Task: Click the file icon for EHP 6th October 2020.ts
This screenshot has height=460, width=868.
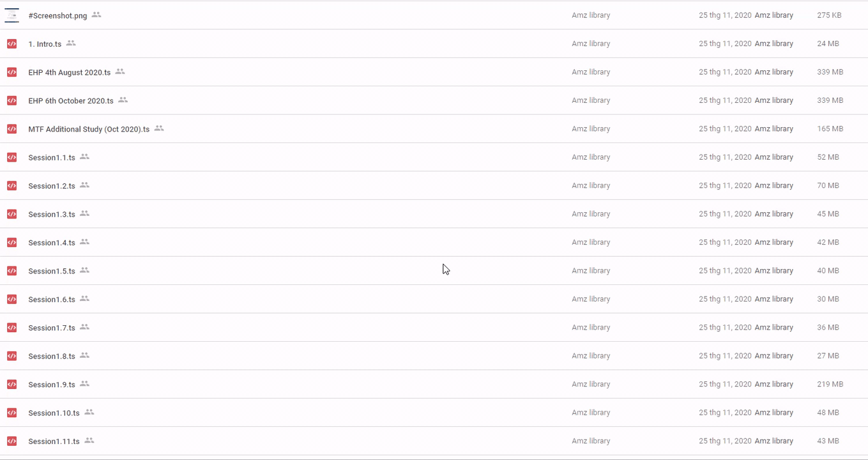Action: 11,100
